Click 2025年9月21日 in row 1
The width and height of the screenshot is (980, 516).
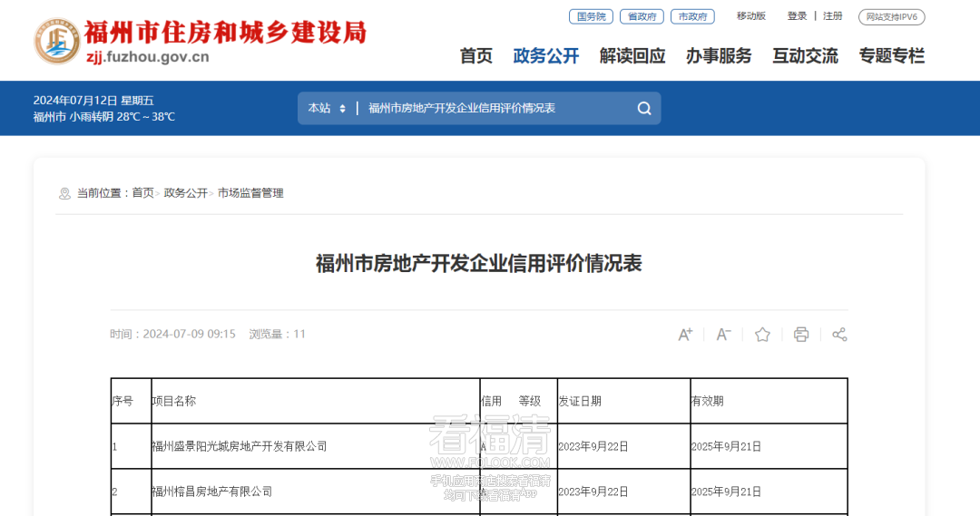click(726, 447)
